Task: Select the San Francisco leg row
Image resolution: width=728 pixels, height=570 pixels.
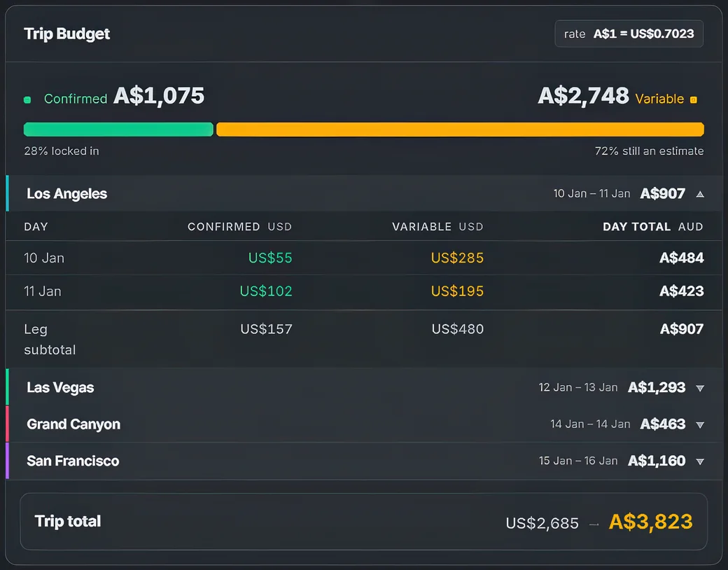Action: [x=364, y=460]
